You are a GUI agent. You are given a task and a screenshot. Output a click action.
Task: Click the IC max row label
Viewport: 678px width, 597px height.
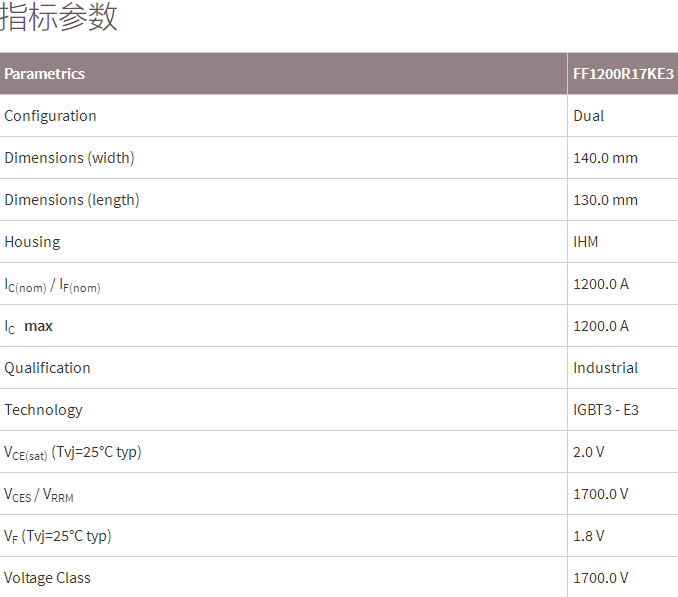pos(28,326)
